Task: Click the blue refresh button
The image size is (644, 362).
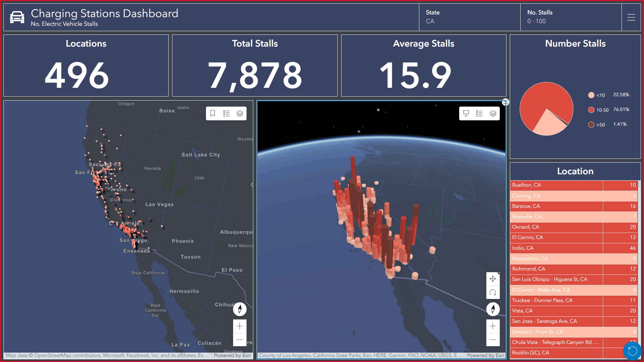Action: click(632, 351)
